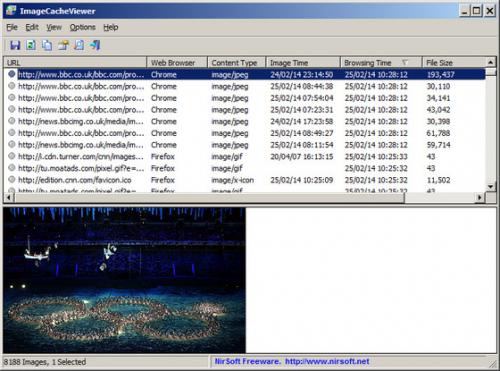Sort by the File Size column header
Image resolution: width=500 pixels, height=371 pixels.
[x=454, y=62]
